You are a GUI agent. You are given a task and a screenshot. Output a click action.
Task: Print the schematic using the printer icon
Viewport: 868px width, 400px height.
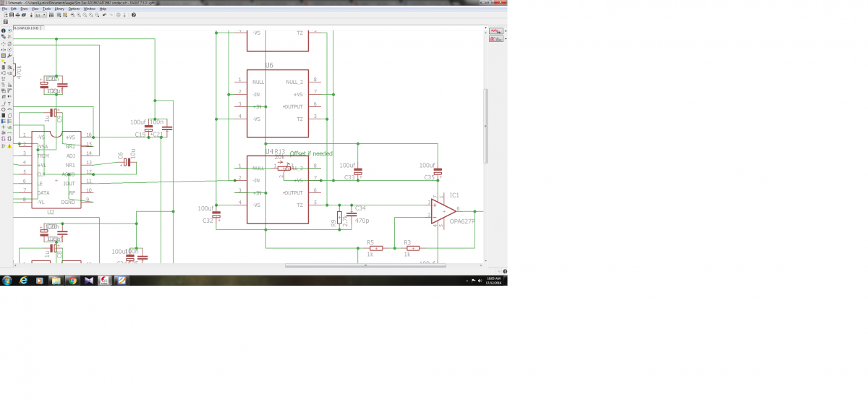[17, 14]
